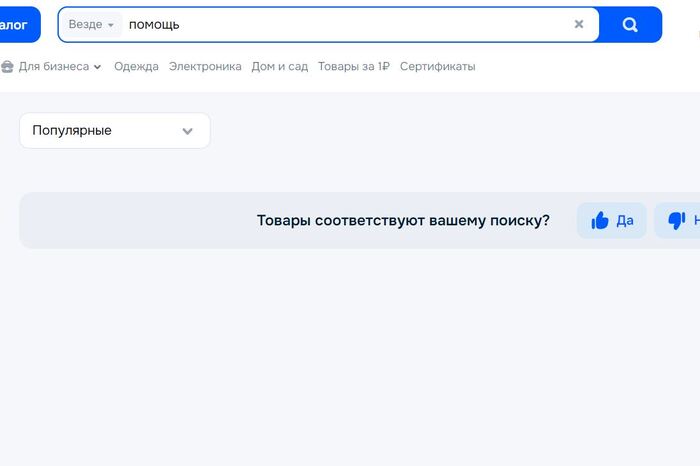Open the Одежда category
700x466 pixels.
coord(136,67)
